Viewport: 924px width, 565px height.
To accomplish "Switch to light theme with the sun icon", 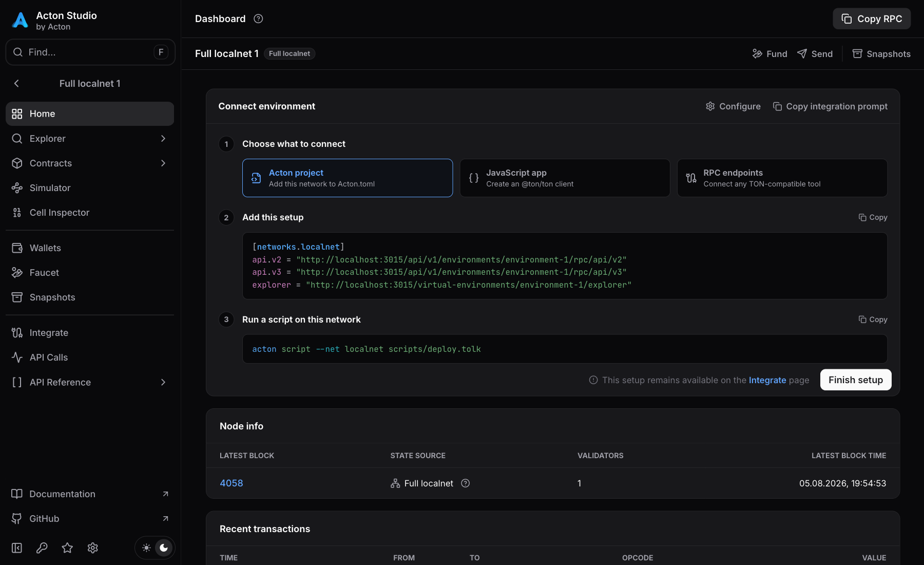I will [x=146, y=548].
